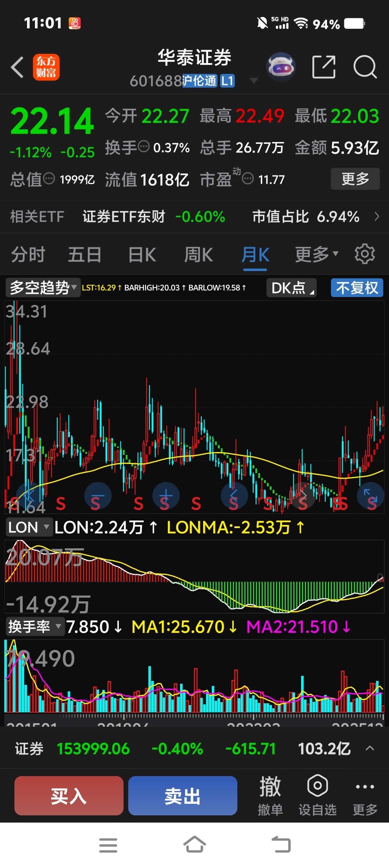
Task: Tap chart zoom-out minus circle
Action: point(98,496)
